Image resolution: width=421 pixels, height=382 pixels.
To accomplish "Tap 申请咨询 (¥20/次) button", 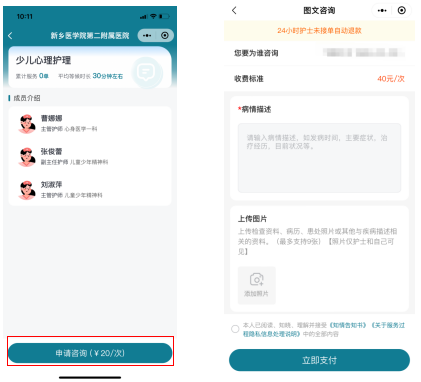I will click(90, 353).
